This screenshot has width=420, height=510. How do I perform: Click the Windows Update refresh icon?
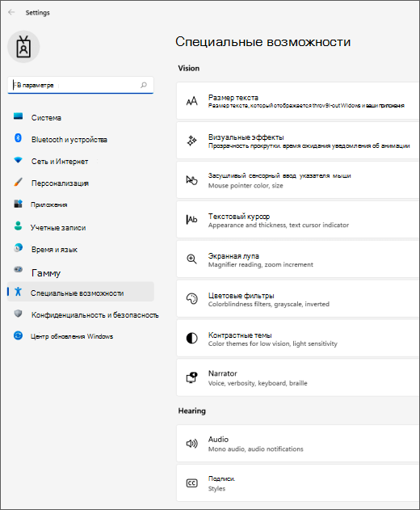(19, 335)
